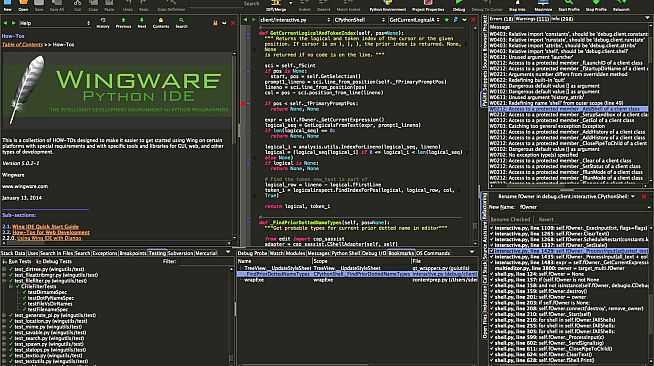The image size is (654, 366).
Task: Switch to the Debug Probe tab
Action: (x=252, y=253)
